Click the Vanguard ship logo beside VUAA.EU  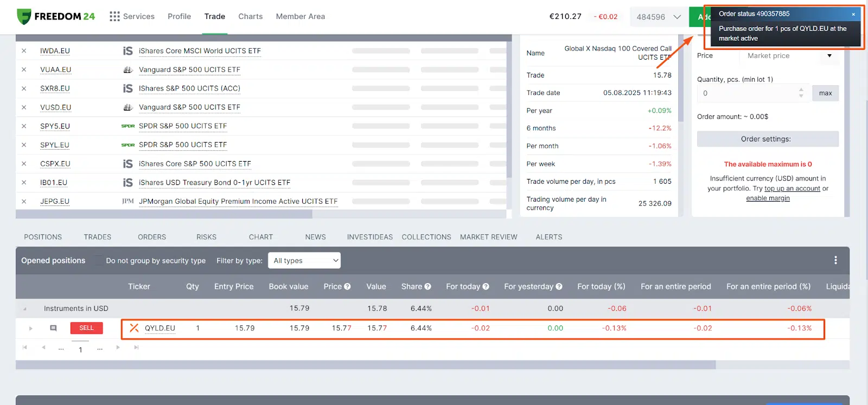pyautogui.click(x=128, y=69)
